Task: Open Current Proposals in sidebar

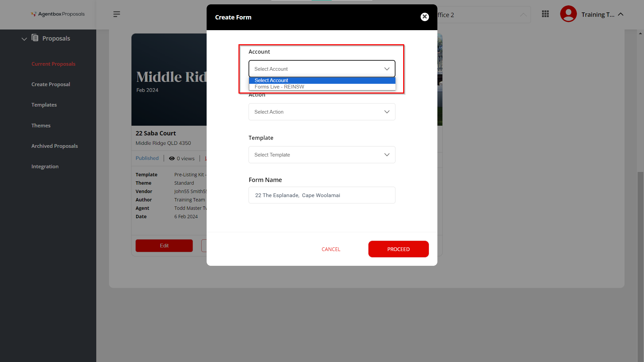Action: (53, 64)
